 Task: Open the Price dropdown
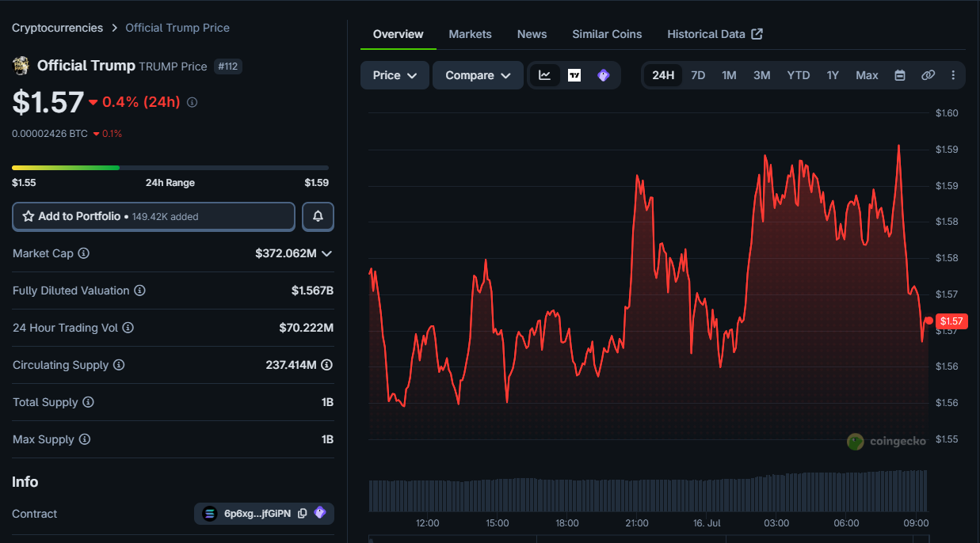click(395, 75)
